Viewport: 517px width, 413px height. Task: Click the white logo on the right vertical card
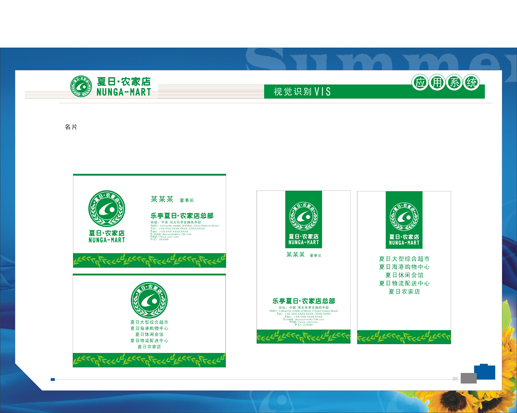(404, 216)
